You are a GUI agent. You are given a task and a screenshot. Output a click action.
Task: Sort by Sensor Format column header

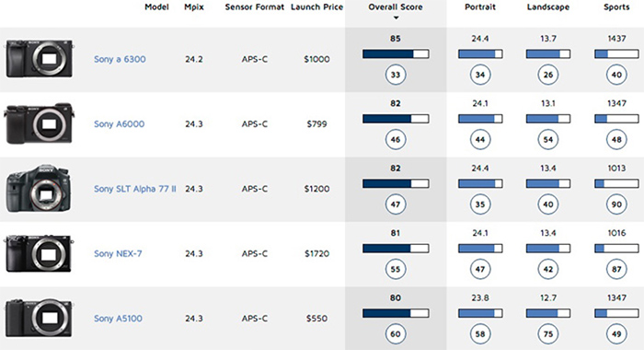click(x=255, y=7)
